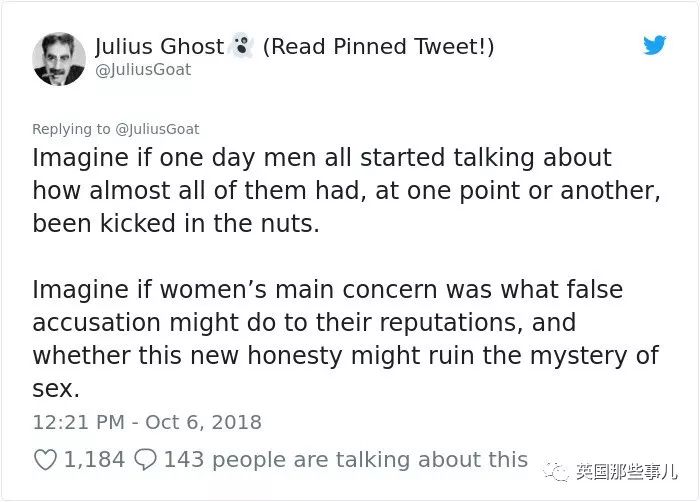Open '143 people are talking about this'

pos(346,460)
